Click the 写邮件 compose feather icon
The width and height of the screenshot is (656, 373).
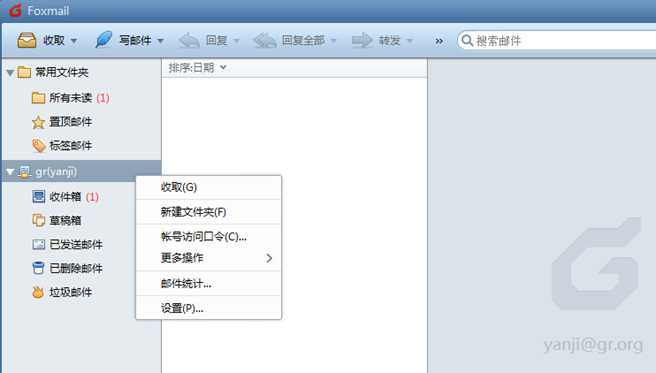pos(104,40)
